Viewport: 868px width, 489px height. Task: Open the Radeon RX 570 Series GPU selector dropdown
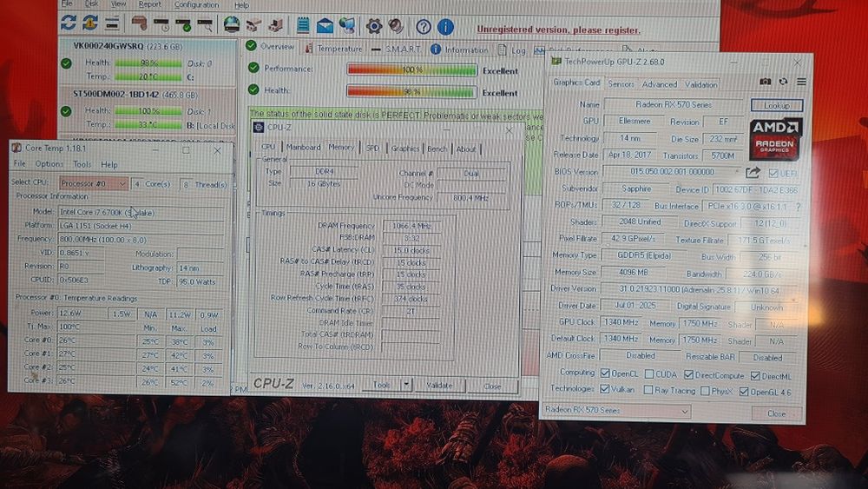click(616, 410)
